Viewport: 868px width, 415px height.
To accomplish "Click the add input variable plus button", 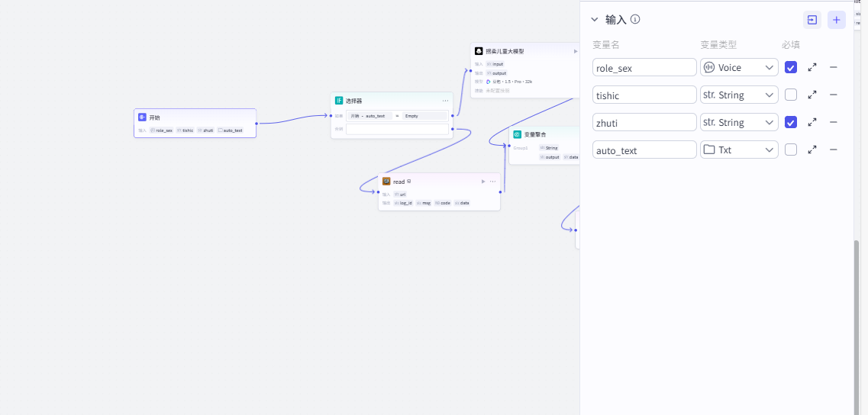I will [836, 20].
